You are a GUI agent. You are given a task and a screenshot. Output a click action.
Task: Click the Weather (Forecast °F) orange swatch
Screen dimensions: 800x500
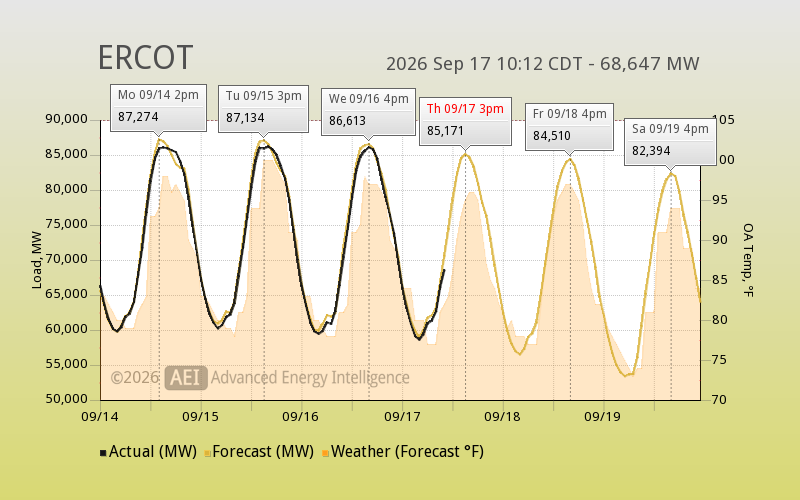326,453
